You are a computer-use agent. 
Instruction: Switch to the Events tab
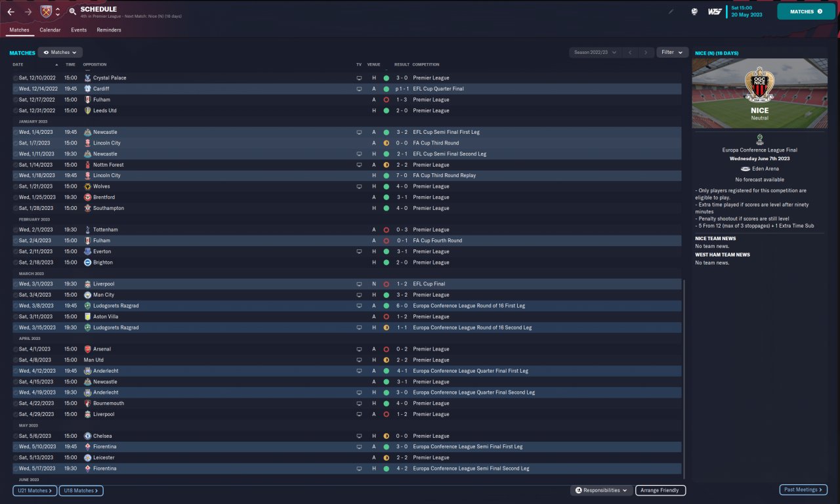point(79,30)
